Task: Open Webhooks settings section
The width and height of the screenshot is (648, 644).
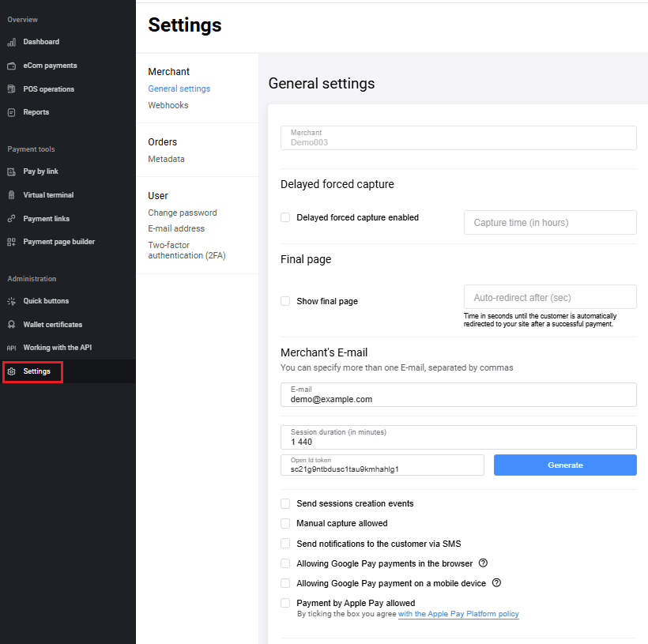Action: 168,105
